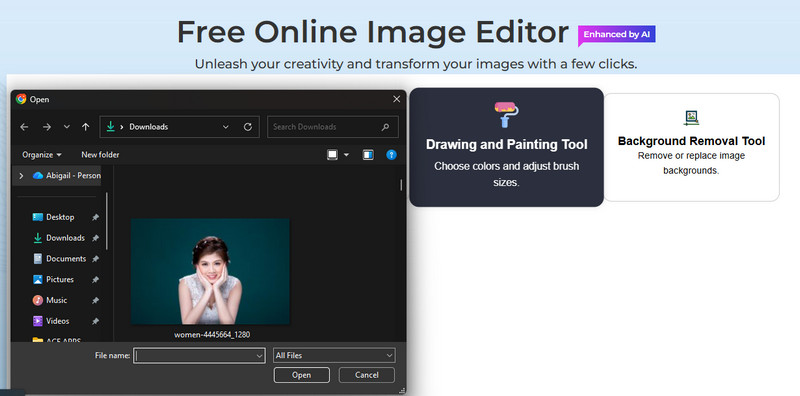Go up one folder level
The height and width of the screenshot is (396, 800).
click(x=86, y=127)
